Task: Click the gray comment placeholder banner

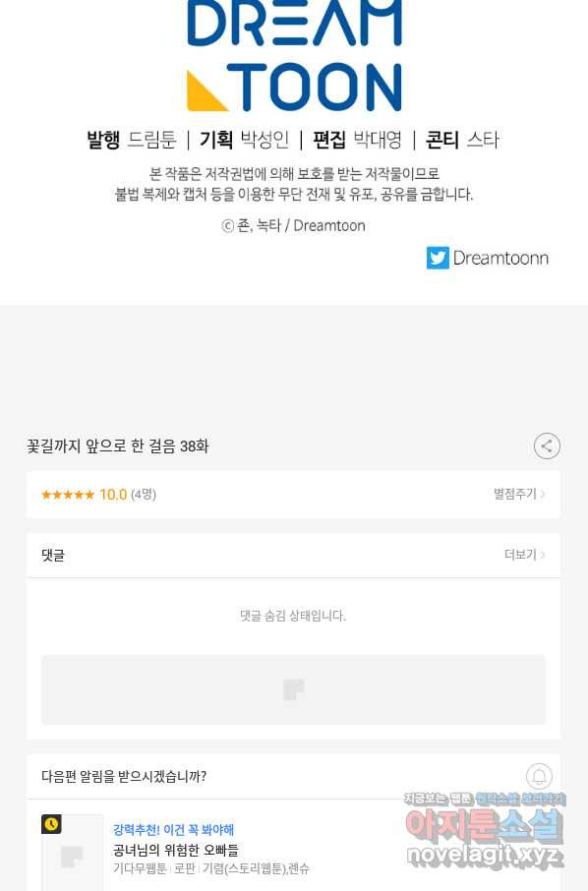Action: 293,689
